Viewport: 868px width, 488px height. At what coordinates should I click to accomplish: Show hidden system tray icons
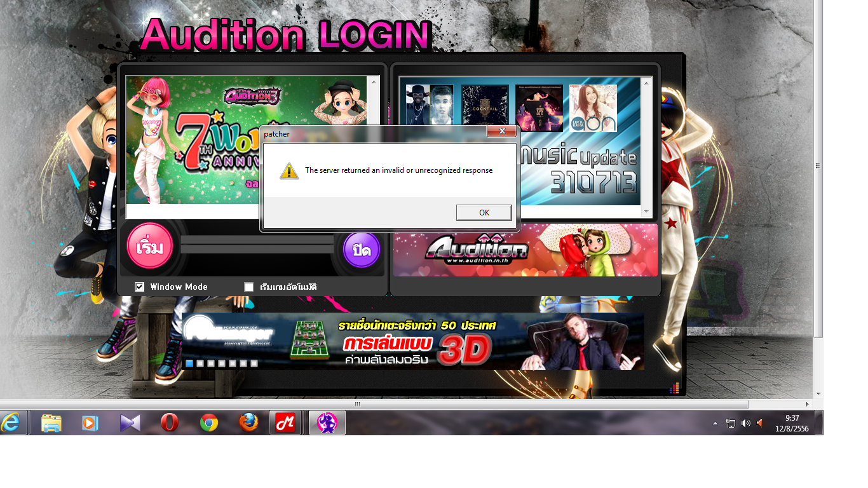tap(715, 423)
